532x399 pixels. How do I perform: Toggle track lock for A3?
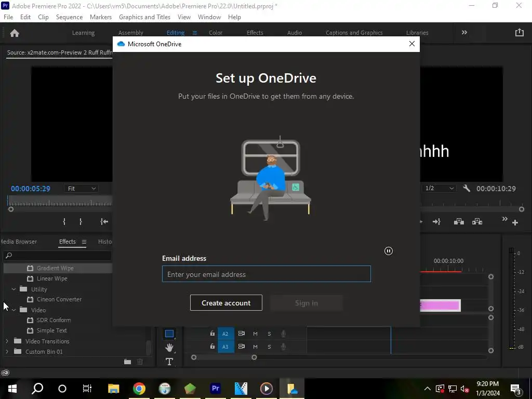pos(212,347)
